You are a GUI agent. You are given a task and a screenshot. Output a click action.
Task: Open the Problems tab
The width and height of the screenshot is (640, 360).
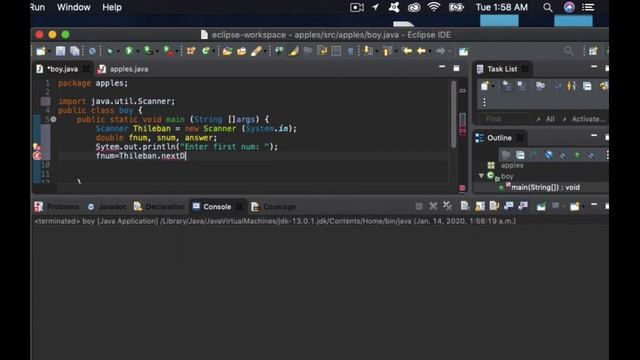(57, 207)
